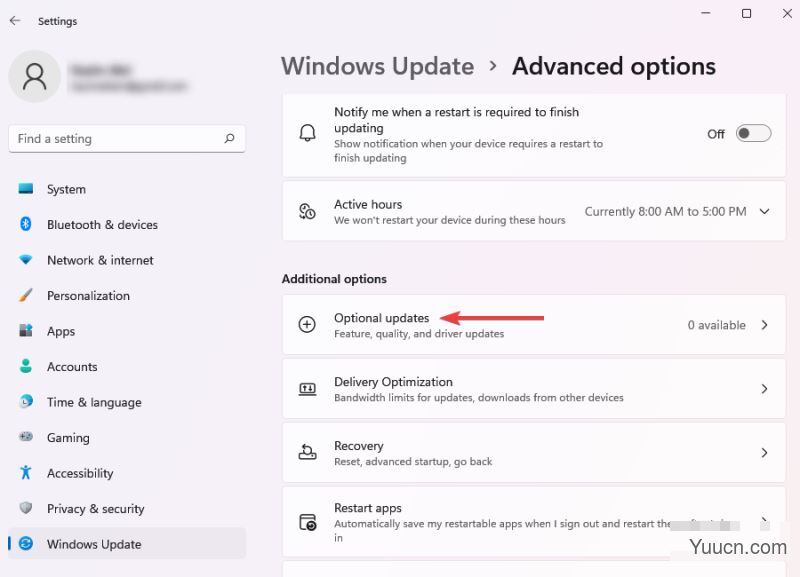This screenshot has width=800, height=577.
Task: Open Time & language settings
Action: (127, 402)
